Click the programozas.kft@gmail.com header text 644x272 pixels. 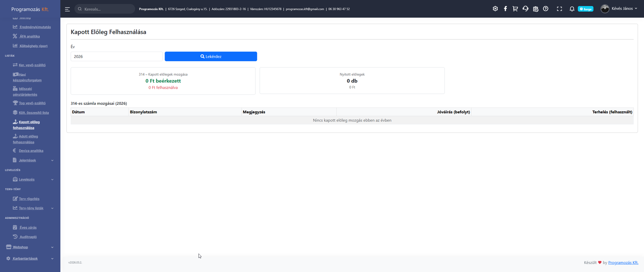pyautogui.click(x=305, y=9)
